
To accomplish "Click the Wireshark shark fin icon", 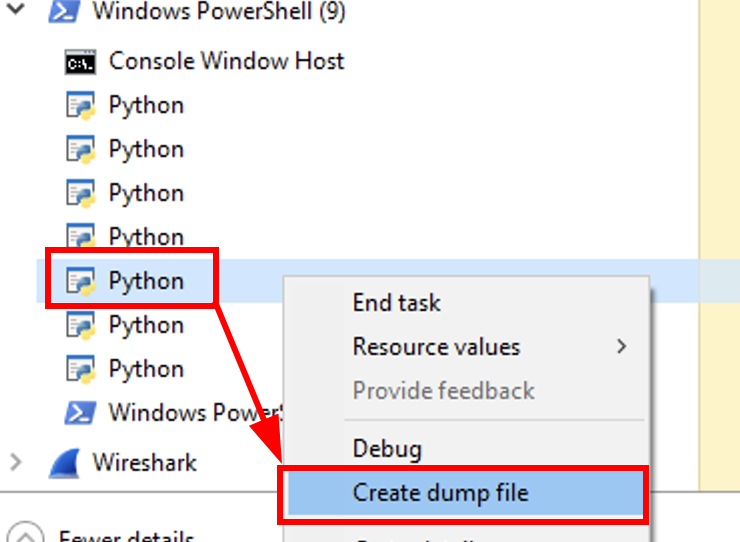I will pos(64,462).
